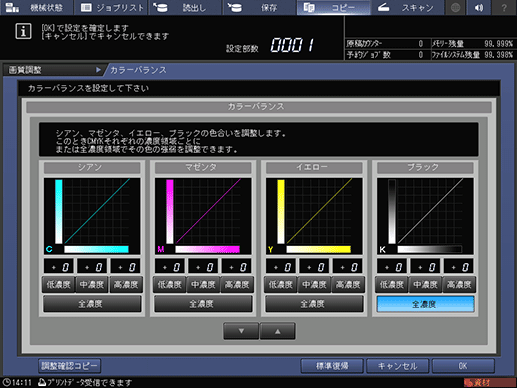Click the clock icon at 14:11

[6, 382]
